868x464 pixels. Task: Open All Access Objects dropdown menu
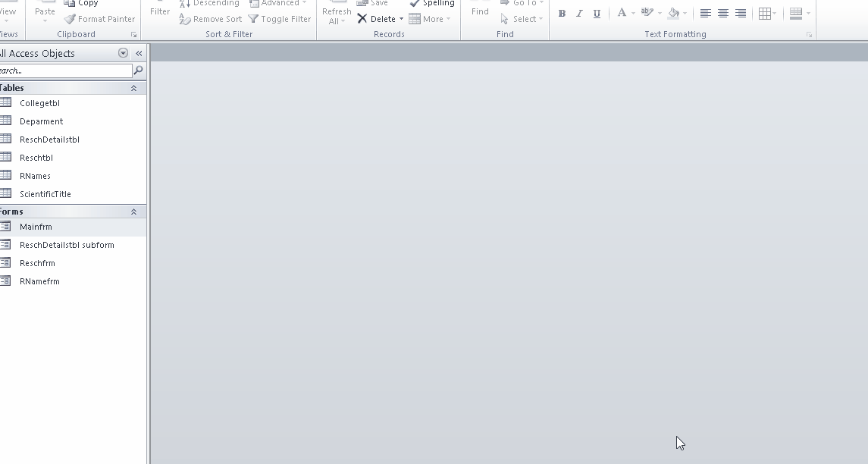[x=123, y=53]
